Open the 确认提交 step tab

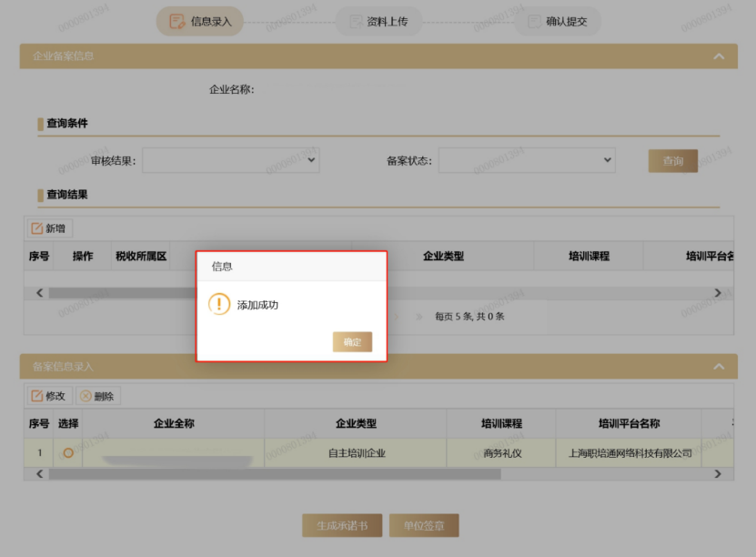coord(558,21)
